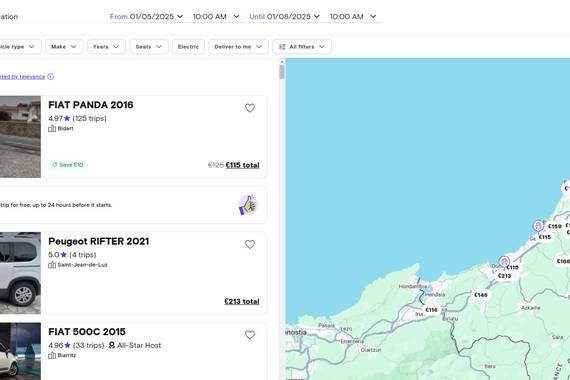
Task: Click the location search input field
Action: coord(51,16)
